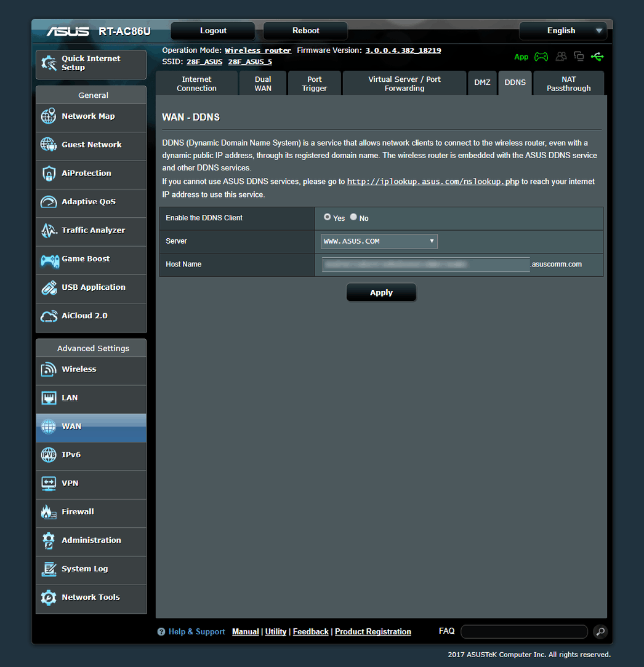Click the Network Tools gear icon

coord(49,597)
